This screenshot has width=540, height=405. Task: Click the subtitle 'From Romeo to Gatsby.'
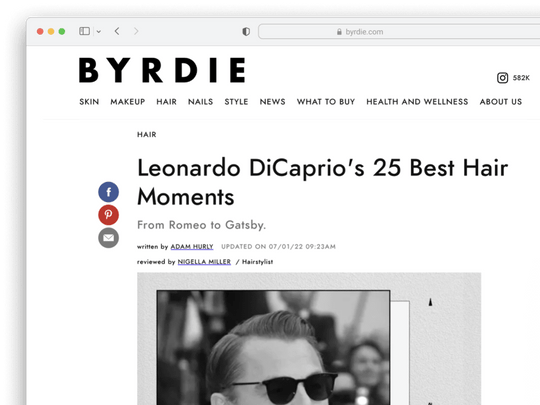point(201,225)
